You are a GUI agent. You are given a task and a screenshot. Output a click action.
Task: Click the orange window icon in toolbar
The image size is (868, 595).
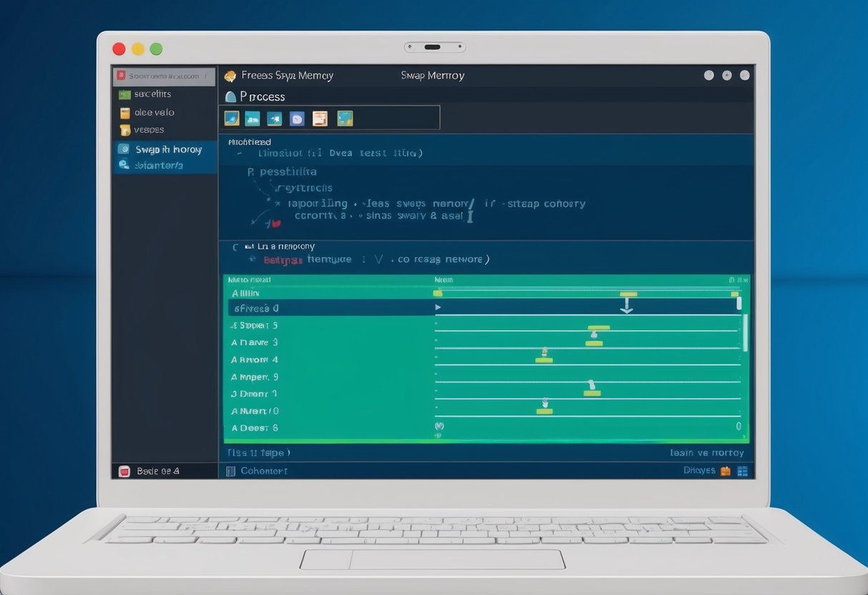(x=320, y=119)
